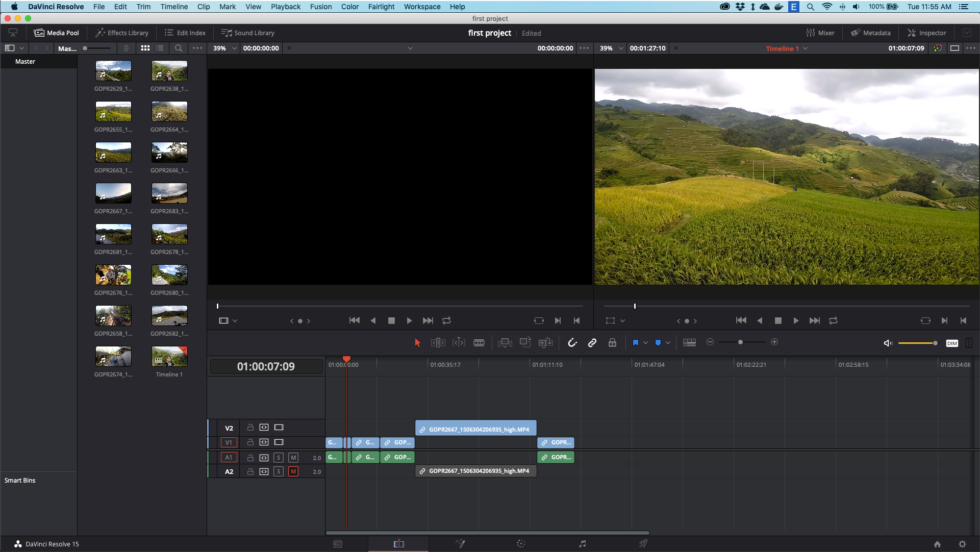Screen dimensions: 980x552
Task: Click the position lock icon in toolbar
Action: pos(612,343)
